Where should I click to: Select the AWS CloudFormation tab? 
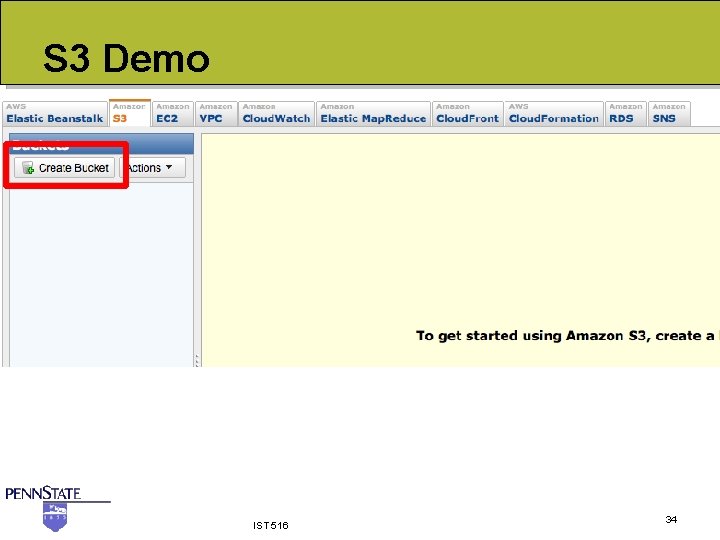click(554, 113)
